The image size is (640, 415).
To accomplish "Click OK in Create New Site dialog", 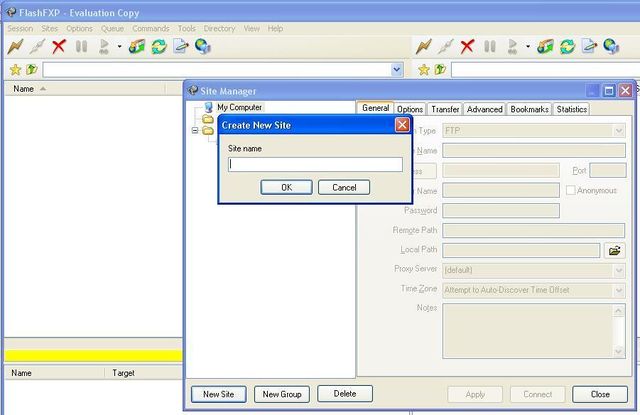I will point(286,187).
